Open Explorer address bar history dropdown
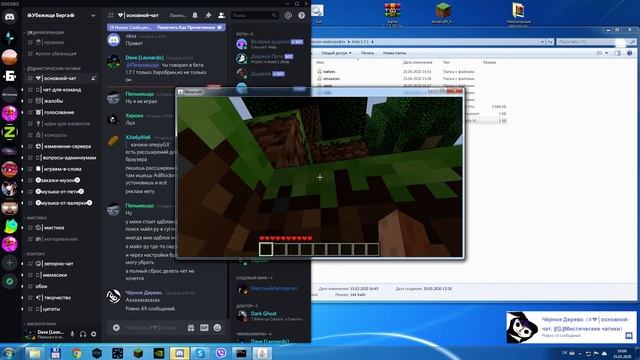 click(x=542, y=42)
